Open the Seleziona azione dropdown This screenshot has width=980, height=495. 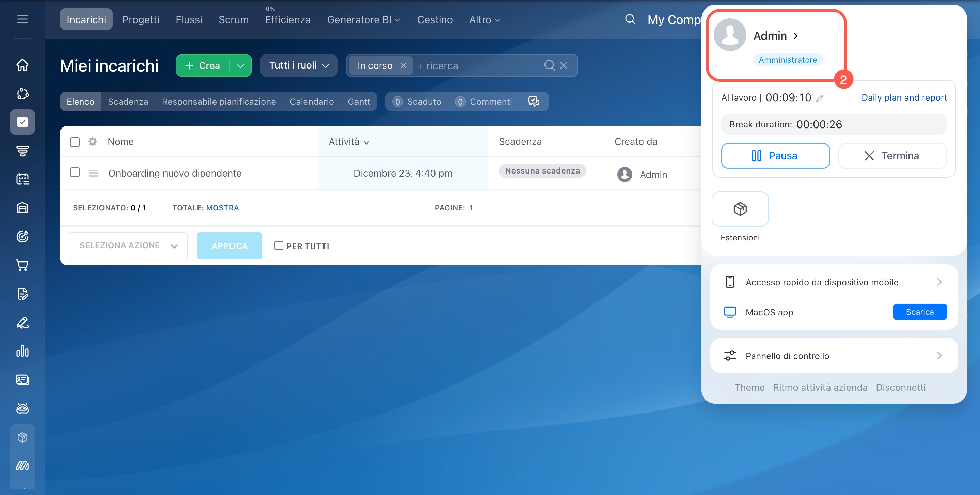(x=128, y=245)
